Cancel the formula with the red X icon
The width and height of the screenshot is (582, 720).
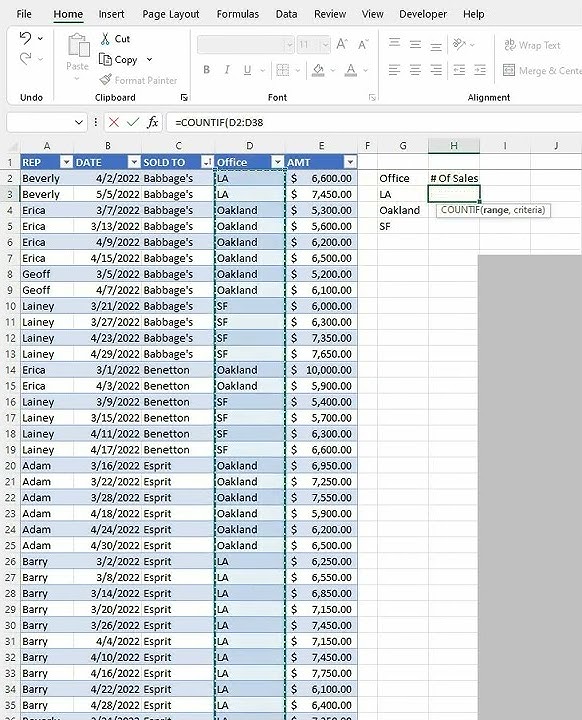(x=114, y=122)
